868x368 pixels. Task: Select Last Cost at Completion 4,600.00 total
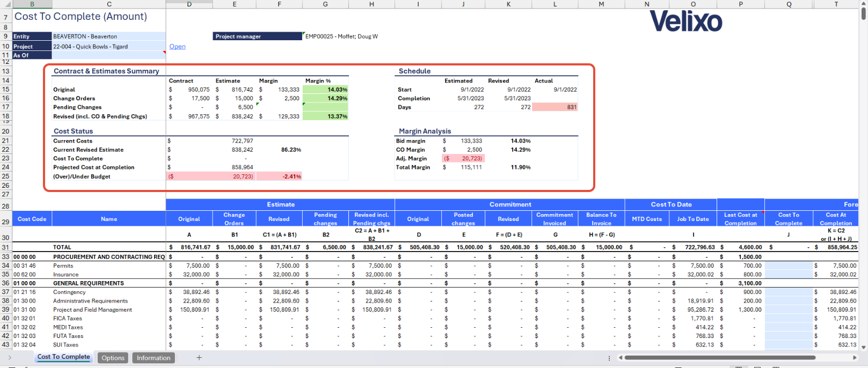pyautogui.click(x=741, y=247)
